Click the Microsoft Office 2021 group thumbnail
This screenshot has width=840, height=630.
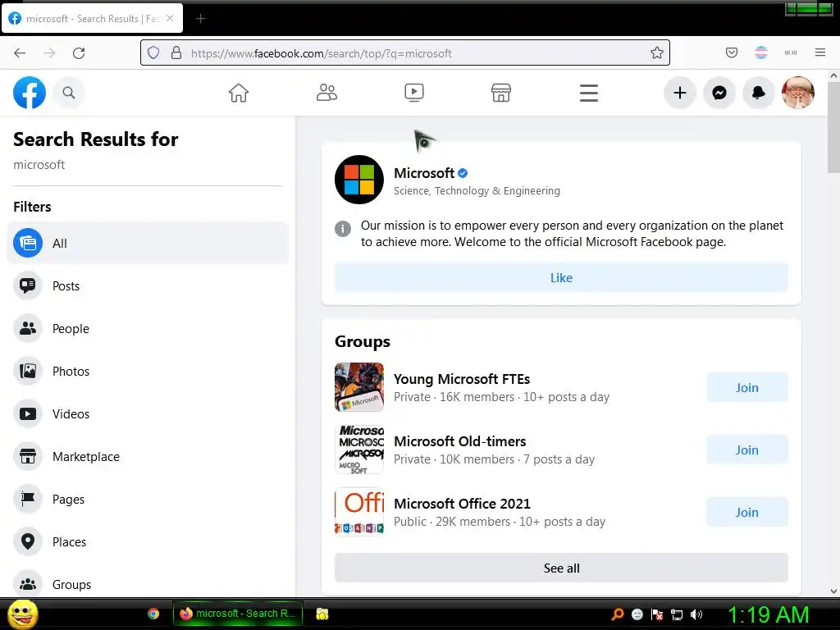pyautogui.click(x=359, y=512)
